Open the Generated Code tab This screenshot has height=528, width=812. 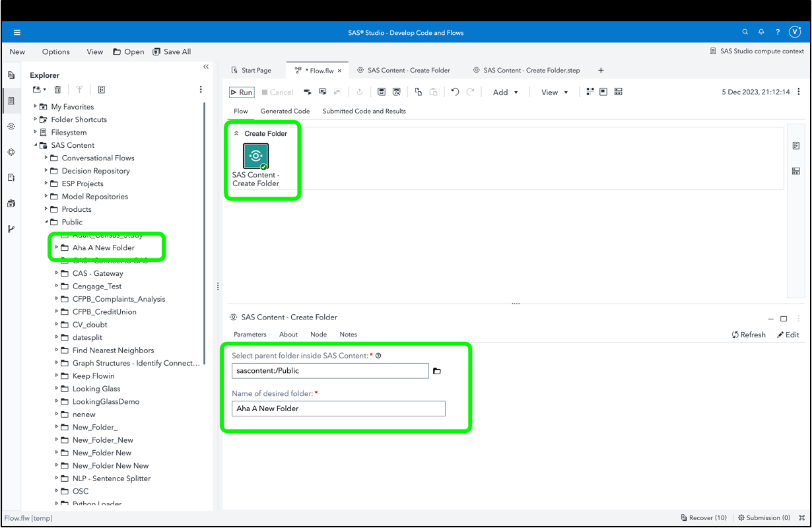coord(285,111)
